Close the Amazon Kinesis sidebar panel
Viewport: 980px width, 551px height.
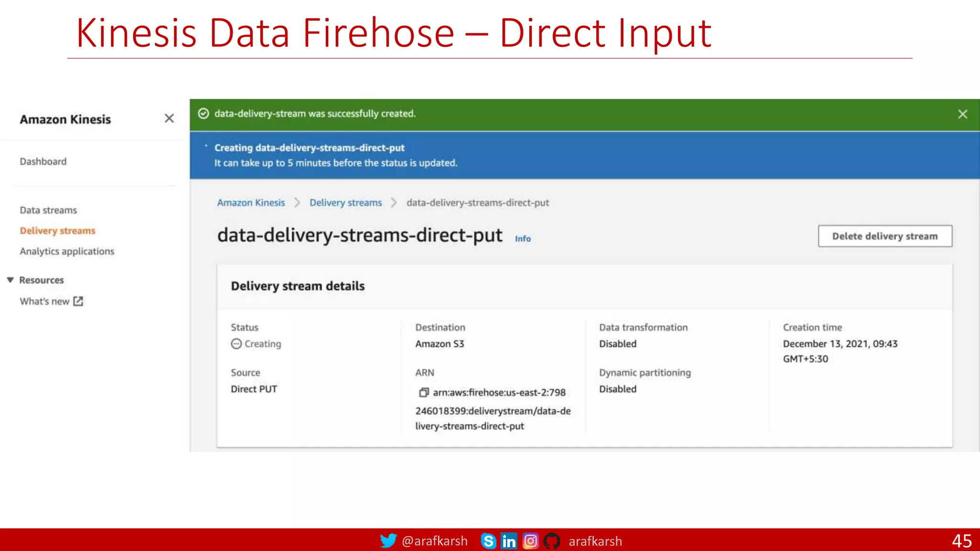(x=169, y=118)
